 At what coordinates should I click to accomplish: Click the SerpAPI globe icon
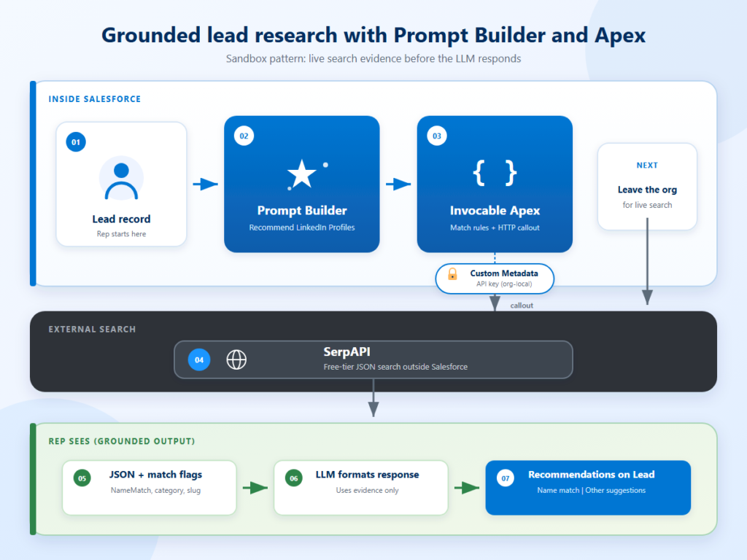(x=236, y=359)
